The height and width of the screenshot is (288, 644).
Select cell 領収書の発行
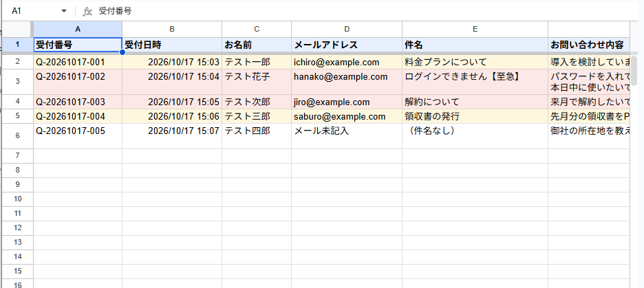point(475,116)
